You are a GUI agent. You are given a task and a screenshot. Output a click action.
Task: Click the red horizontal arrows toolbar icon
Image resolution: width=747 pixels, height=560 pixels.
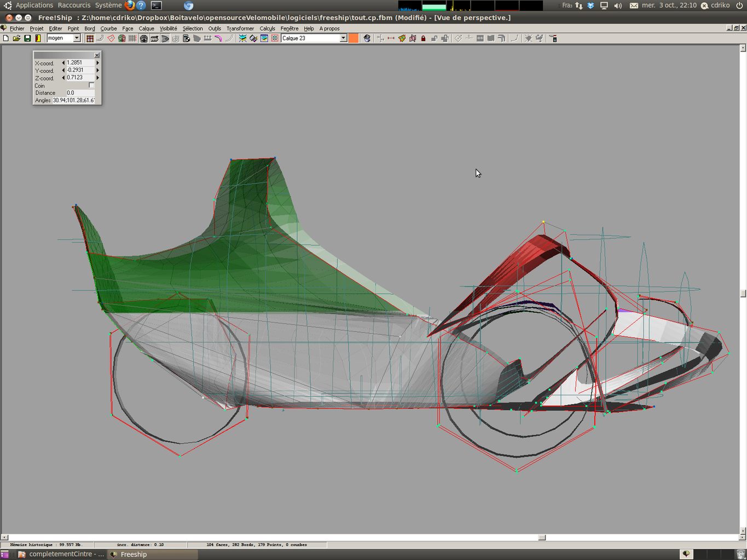(391, 38)
